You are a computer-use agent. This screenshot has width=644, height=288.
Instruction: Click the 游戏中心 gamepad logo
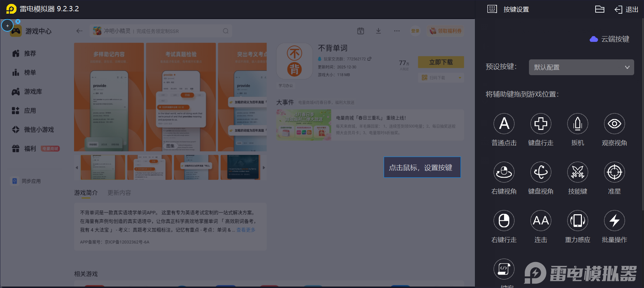pos(16,31)
